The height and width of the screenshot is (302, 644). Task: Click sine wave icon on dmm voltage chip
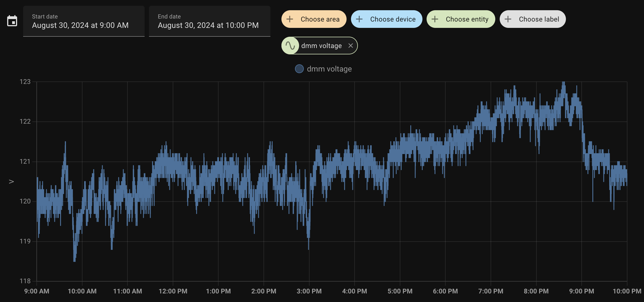click(x=290, y=46)
